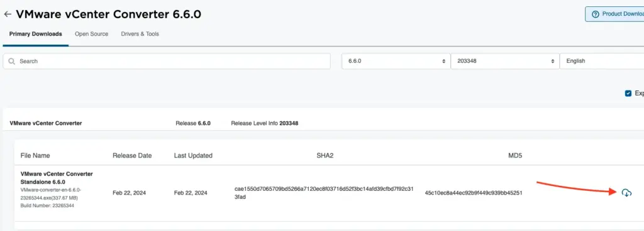Click the question mark icon on Product Download button
644x231 pixels.
coord(595,14)
